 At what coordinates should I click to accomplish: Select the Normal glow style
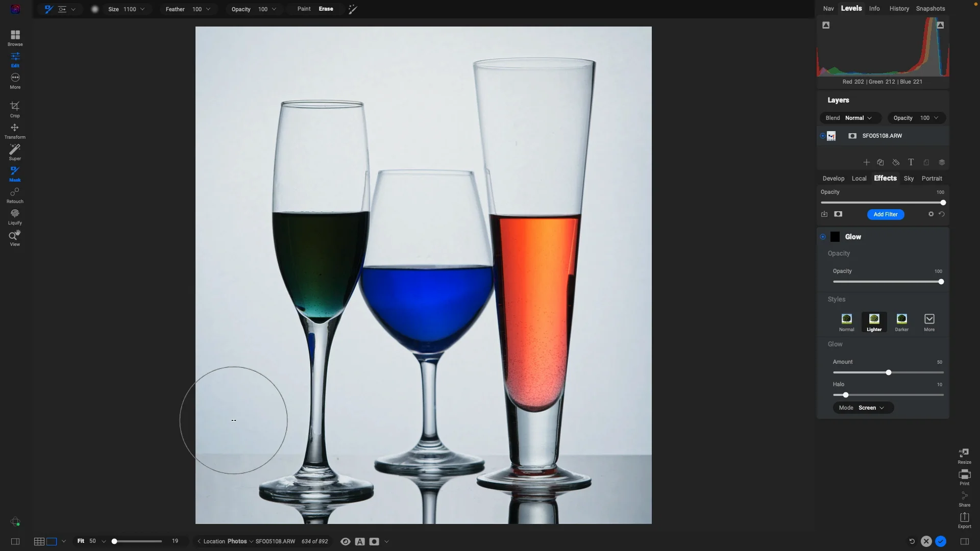[x=846, y=322]
